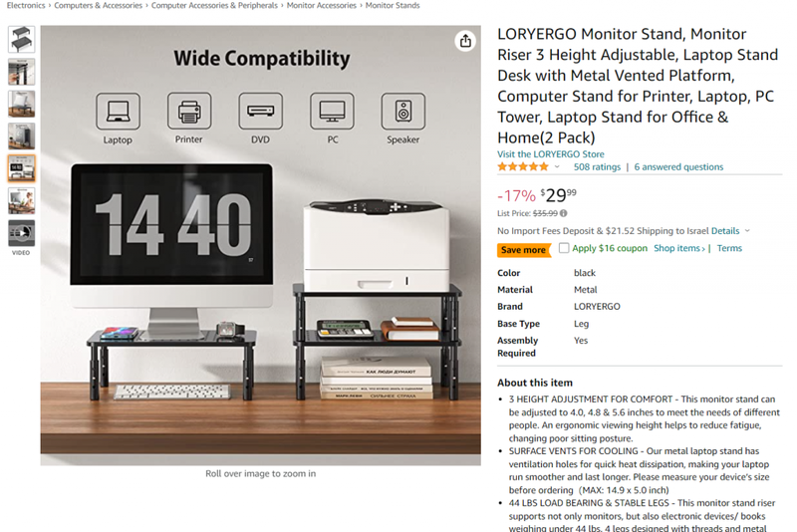Open the List Price info icon
Image resolution: width=797 pixels, height=532 pixels.
(564, 213)
